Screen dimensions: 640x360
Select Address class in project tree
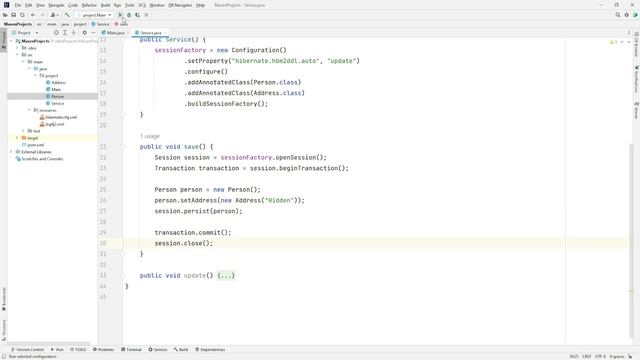(x=56, y=82)
